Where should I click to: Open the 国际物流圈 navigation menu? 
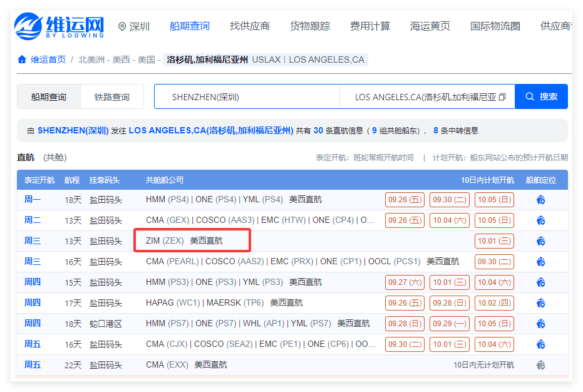tap(495, 26)
